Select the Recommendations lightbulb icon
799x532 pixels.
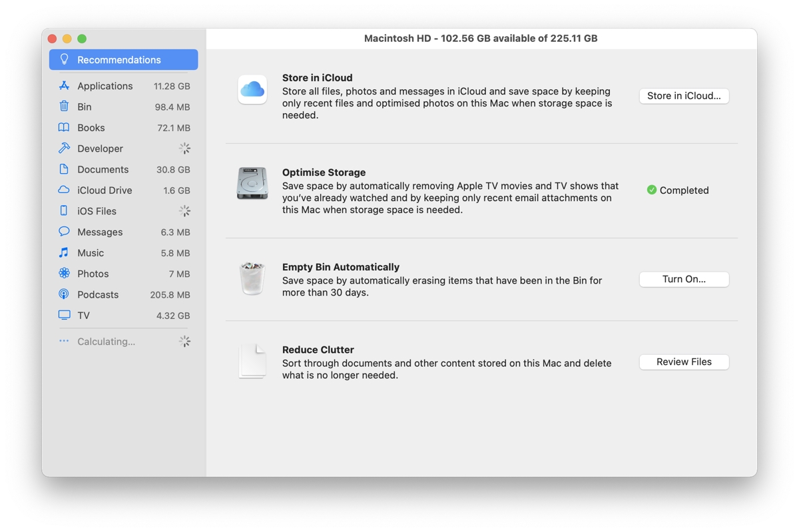coord(64,59)
